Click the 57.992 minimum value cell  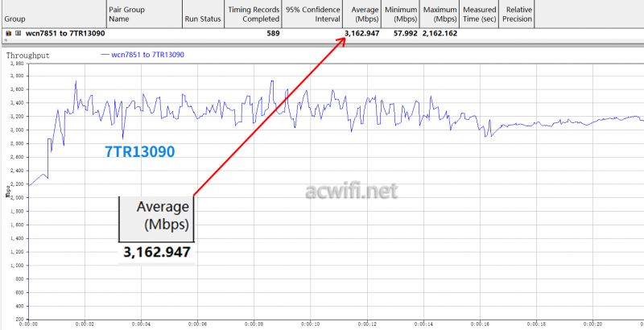pos(402,34)
